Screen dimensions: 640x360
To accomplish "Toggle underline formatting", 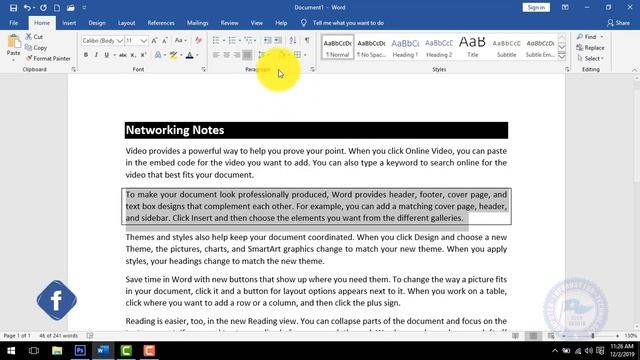I will [107, 55].
